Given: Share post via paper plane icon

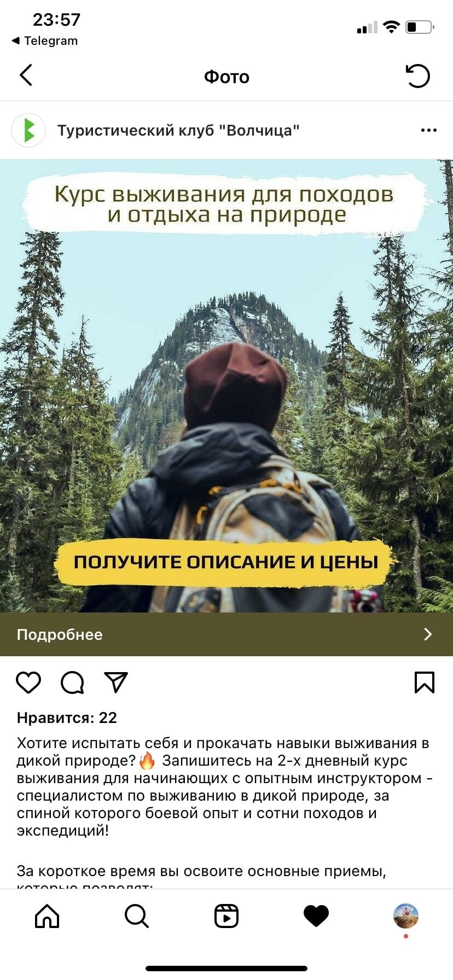Looking at the screenshot, I should (x=116, y=682).
